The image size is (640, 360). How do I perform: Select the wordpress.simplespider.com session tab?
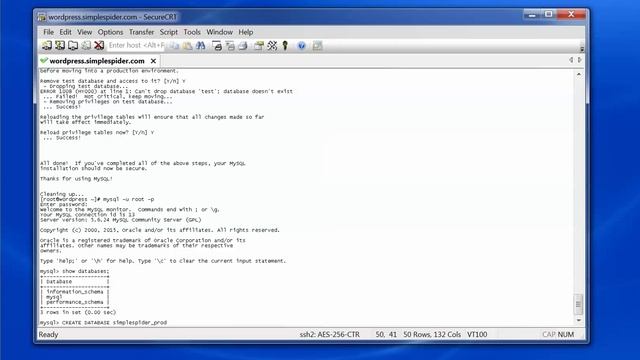click(x=97, y=61)
